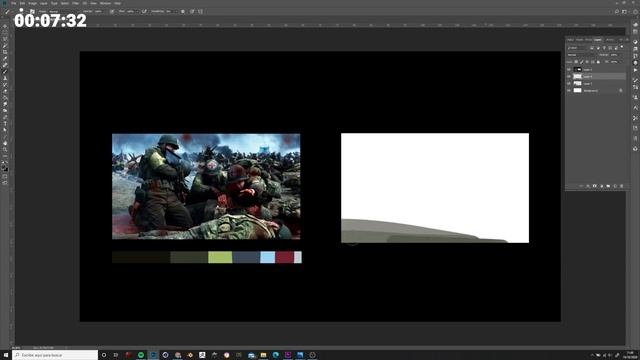The height and width of the screenshot is (360, 640).
Task: Enable airbrush-style build-up icon
Action: (x=144, y=11)
